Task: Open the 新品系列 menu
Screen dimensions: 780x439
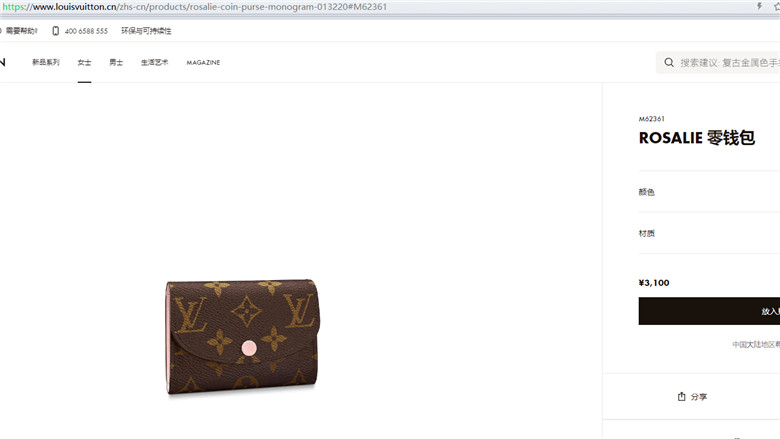Action: point(46,62)
